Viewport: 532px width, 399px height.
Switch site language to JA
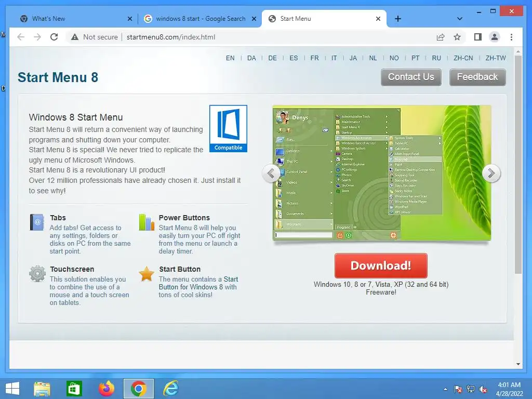pyautogui.click(x=353, y=58)
